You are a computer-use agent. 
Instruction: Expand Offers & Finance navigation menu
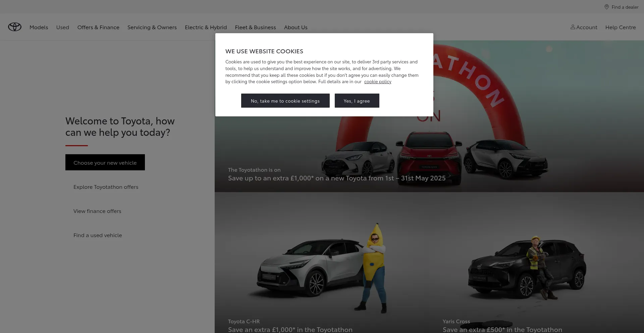point(98,27)
